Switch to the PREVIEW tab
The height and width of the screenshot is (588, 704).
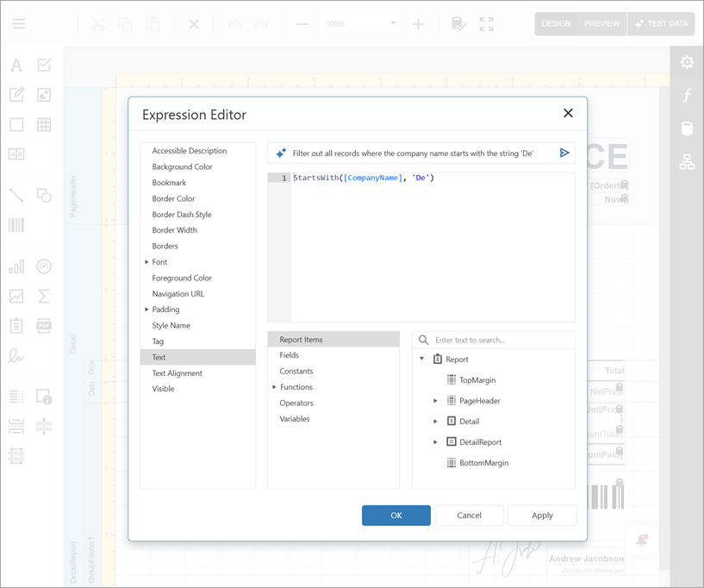click(602, 23)
